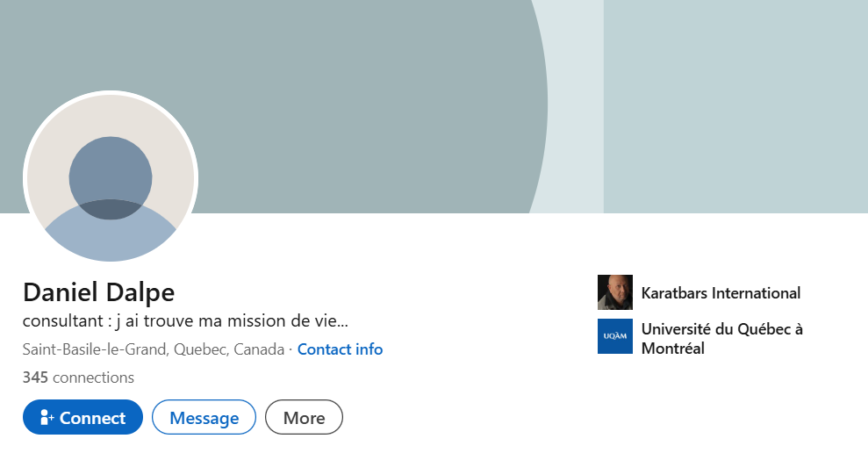Open the Karatbars International logo thumbnail

[x=614, y=292]
